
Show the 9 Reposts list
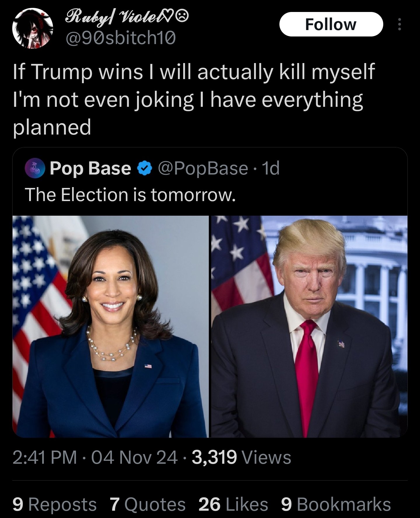click(55, 505)
